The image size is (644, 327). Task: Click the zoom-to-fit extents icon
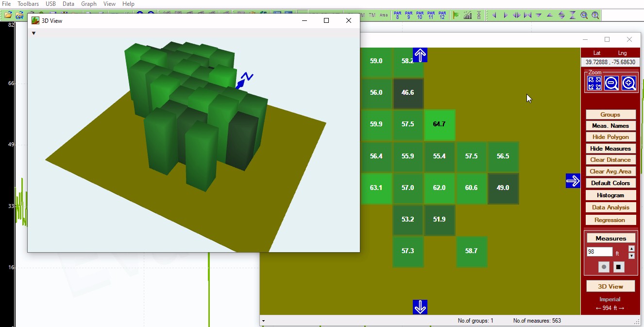coord(594,83)
